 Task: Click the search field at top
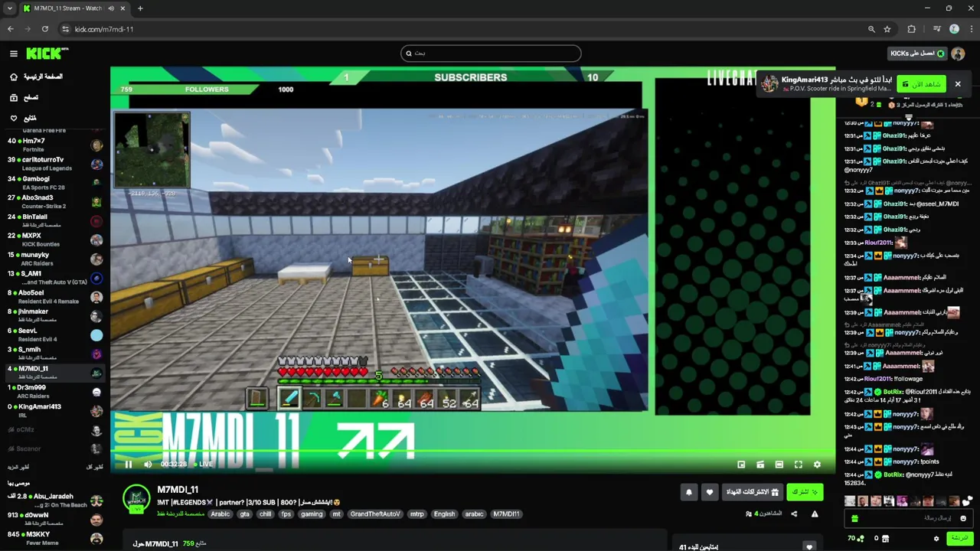click(491, 54)
